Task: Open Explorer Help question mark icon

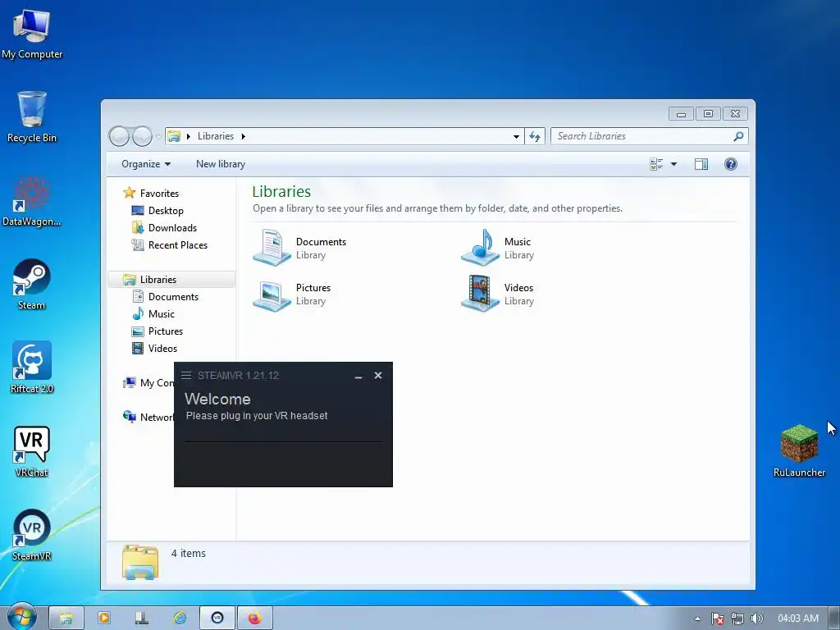Action: point(730,164)
